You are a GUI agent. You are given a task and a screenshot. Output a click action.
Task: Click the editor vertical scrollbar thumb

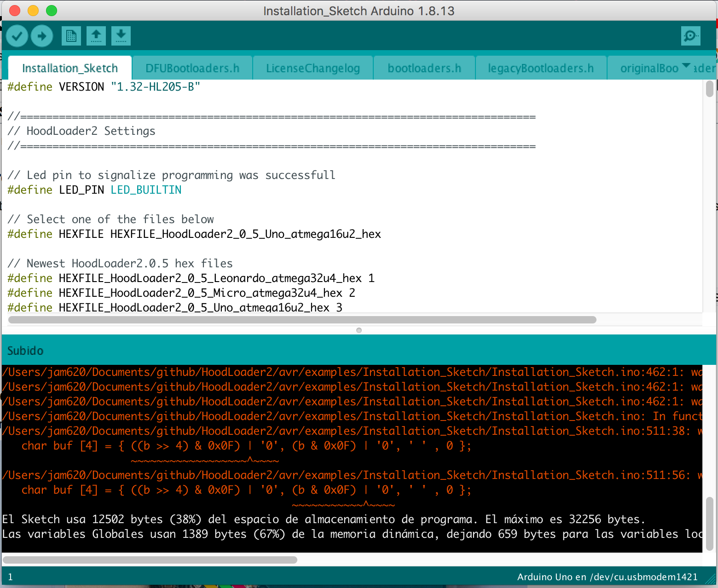tap(710, 89)
